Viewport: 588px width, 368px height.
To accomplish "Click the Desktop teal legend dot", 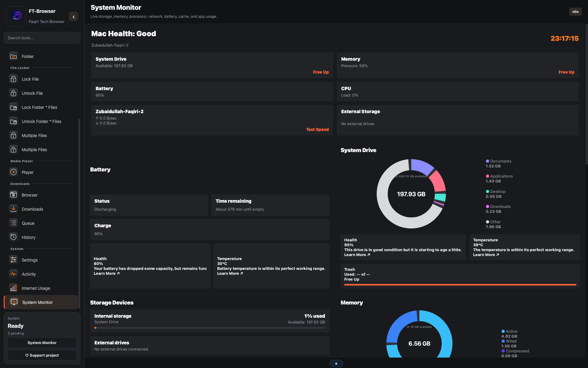I will (x=488, y=191).
